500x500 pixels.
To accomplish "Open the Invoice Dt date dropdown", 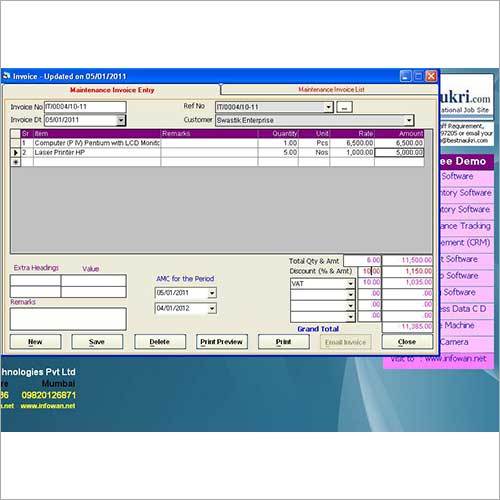I will pos(121,120).
